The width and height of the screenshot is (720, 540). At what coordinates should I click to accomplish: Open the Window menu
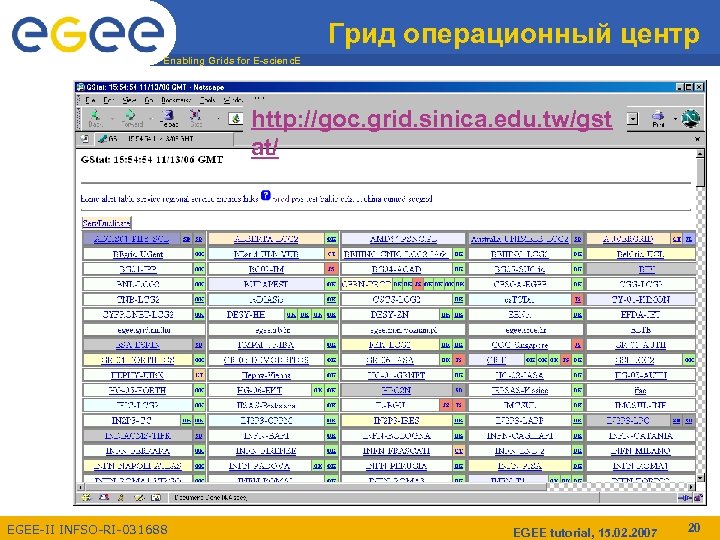[233, 100]
